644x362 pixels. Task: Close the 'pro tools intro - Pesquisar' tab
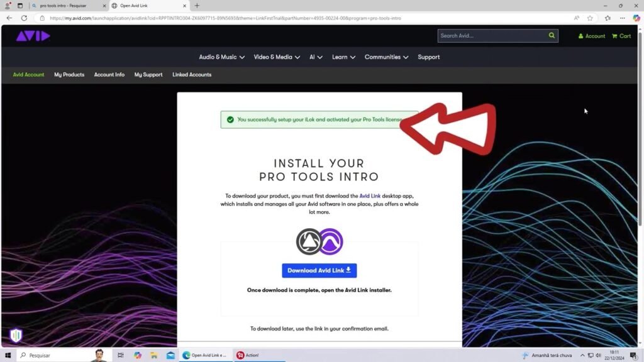pyautogui.click(x=104, y=6)
